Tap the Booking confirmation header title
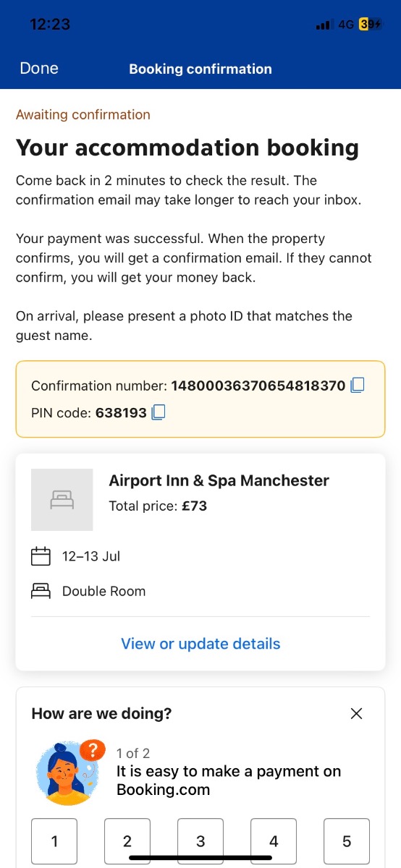The width and height of the screenshot is (401, 868). [200, 69]
